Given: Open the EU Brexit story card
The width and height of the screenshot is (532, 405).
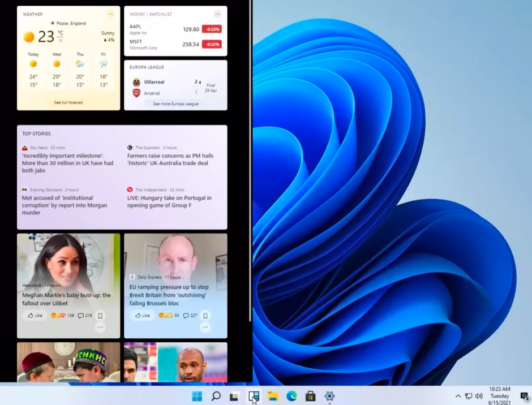Looking at the screenshot, I should [175, 286].
